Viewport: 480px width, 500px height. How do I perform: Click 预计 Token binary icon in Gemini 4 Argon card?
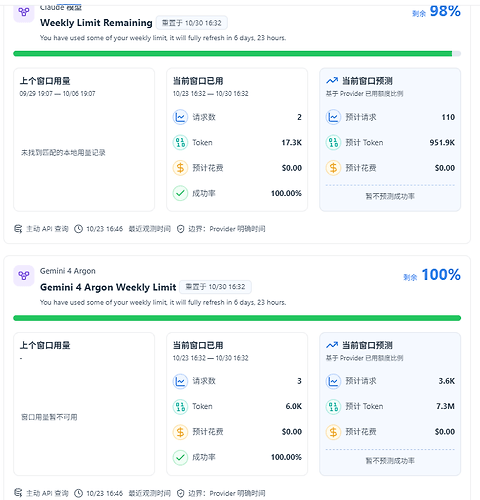pos(333,406)
